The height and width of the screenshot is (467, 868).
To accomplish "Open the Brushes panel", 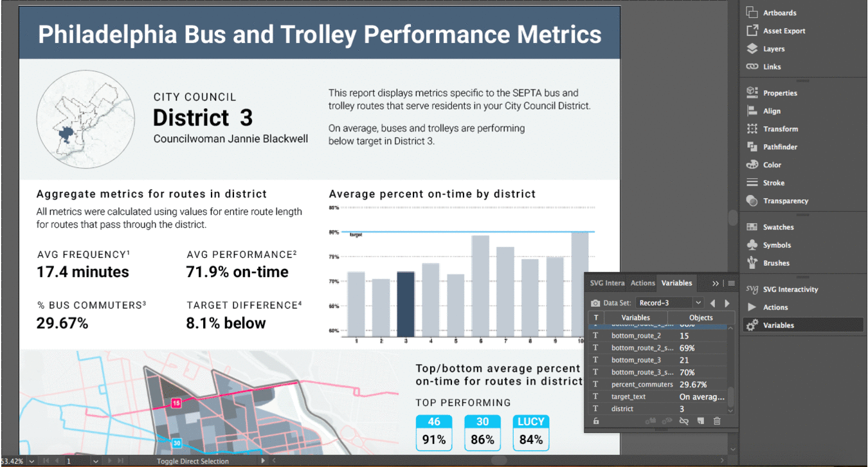I will tap(776, 263).
